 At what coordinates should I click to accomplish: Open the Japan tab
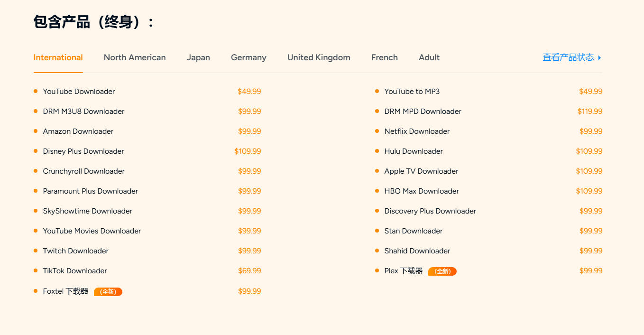(198, 57)
